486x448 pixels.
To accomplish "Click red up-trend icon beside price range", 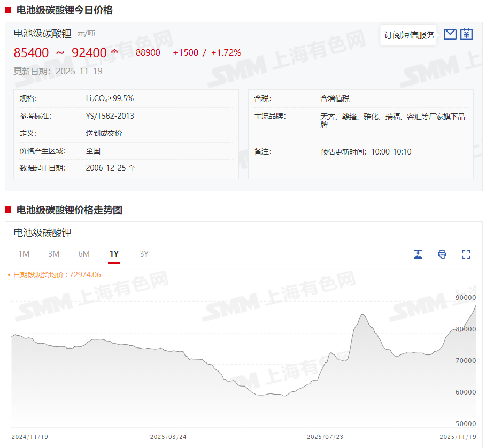I will tap(114, 52).
